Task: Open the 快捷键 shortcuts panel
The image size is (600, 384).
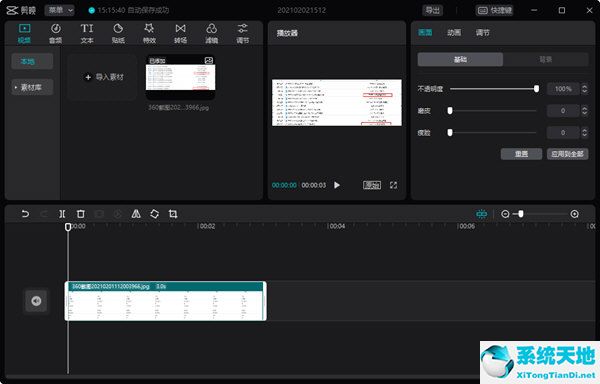Action: (x=495, y=10)
